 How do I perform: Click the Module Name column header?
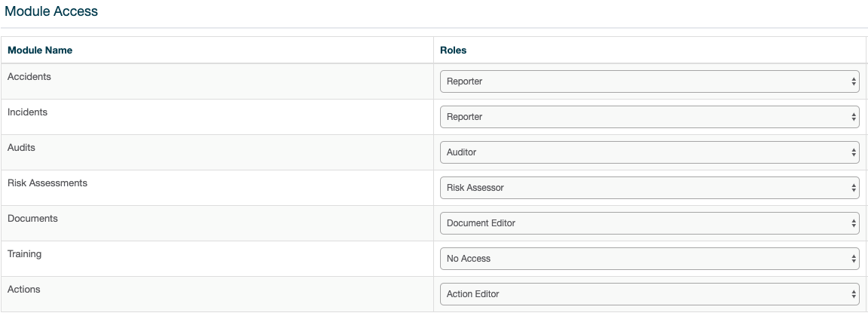tap(40, 51)
